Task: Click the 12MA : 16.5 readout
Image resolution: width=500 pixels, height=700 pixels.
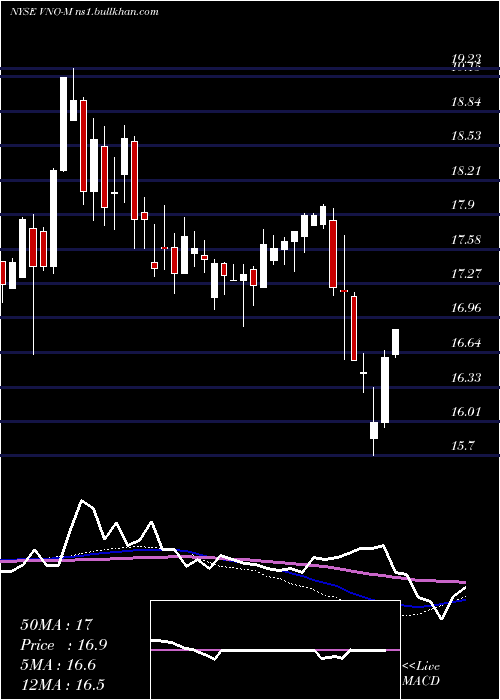Action: click(x=62, y=685)
